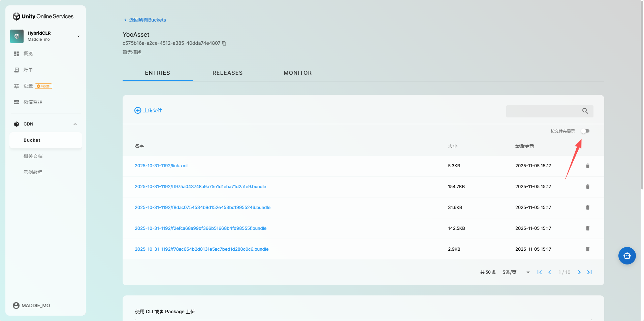The width and height of the screenshot is (644, 321).
Task: Click the 名字 column header
Action: pyautogui.click(x=139, y=146)
